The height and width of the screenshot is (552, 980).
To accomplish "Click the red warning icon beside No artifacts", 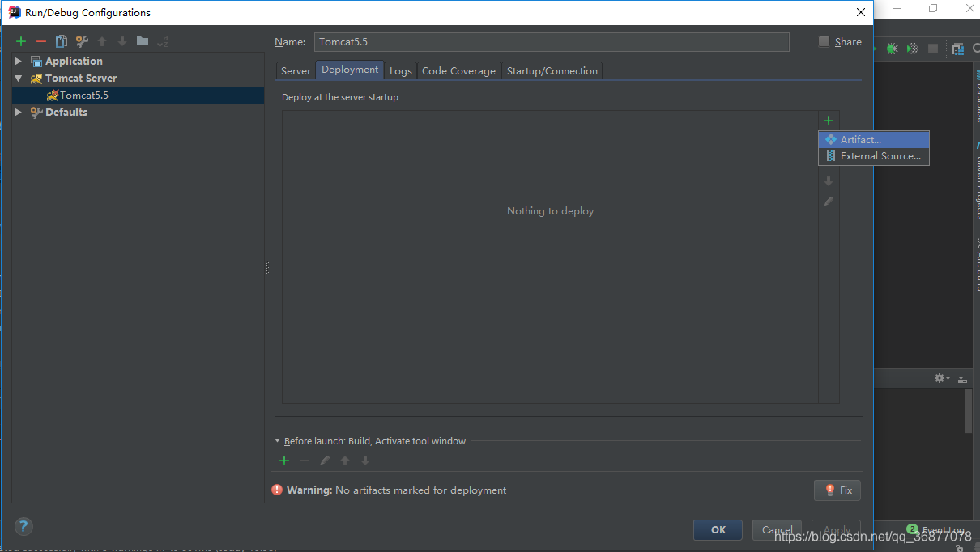I will [x=277, y=490].
